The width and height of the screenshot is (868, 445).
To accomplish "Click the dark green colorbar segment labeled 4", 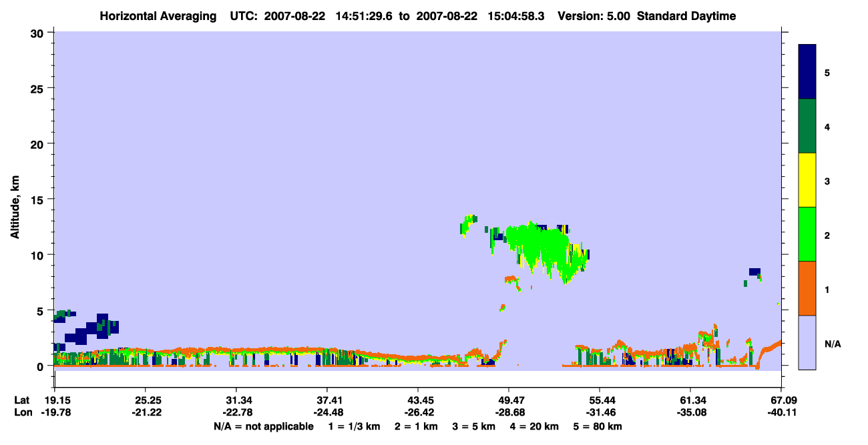I will click(x=807, y=126).
